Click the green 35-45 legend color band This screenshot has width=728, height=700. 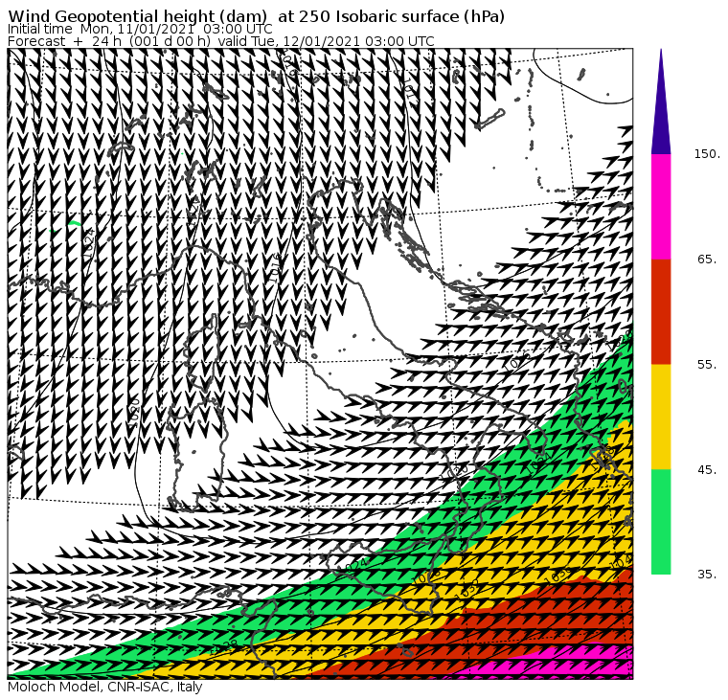tap(661, 522)
